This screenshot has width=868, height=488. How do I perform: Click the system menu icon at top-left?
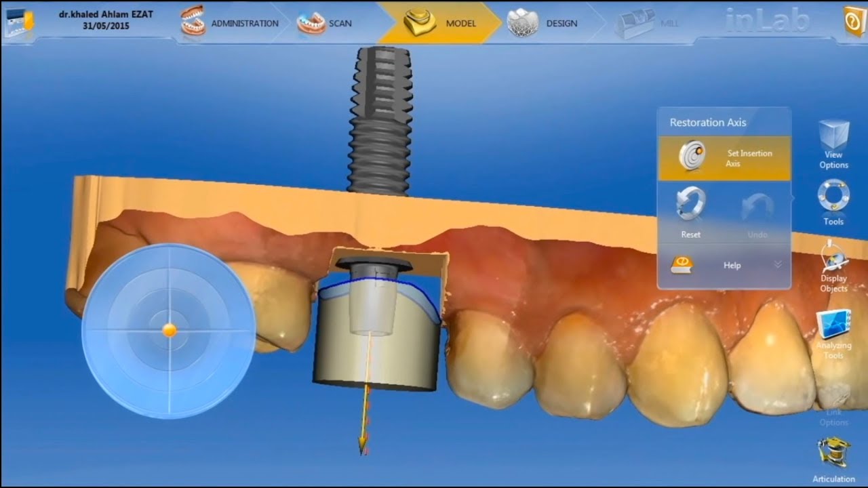click(x=18, y=22)
